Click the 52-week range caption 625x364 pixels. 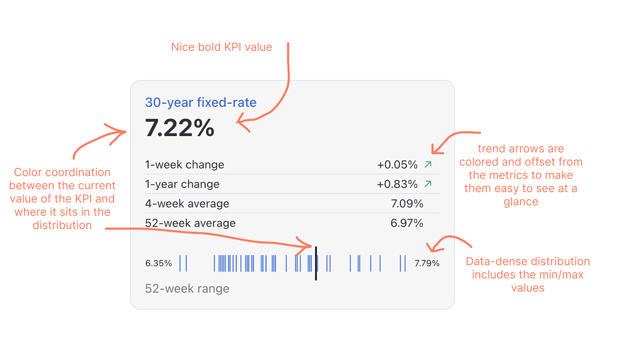pos(187,289)
